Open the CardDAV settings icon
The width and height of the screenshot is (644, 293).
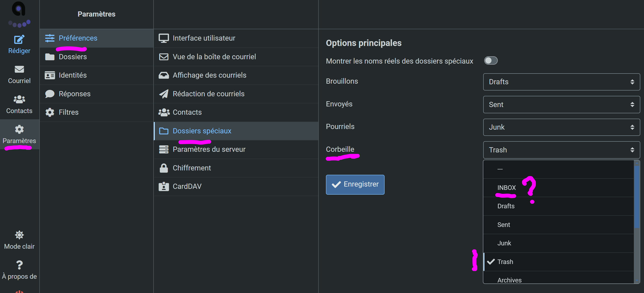click(x=164, y=186)
